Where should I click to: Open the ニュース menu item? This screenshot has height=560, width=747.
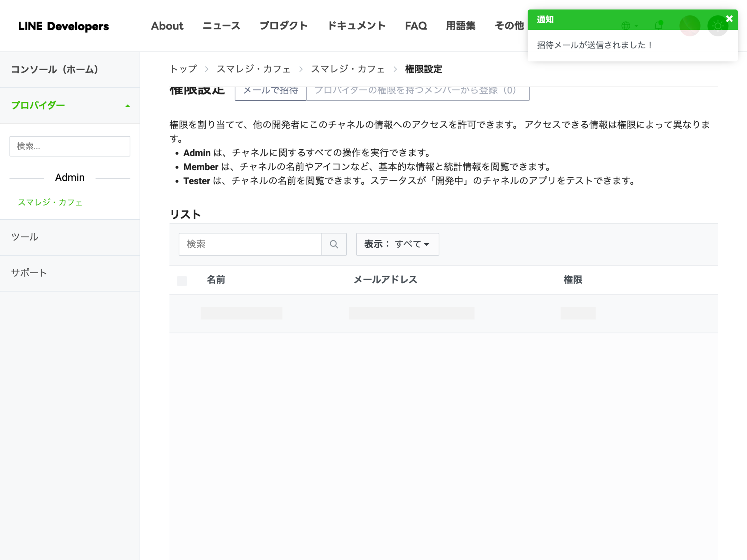[221, 26]
